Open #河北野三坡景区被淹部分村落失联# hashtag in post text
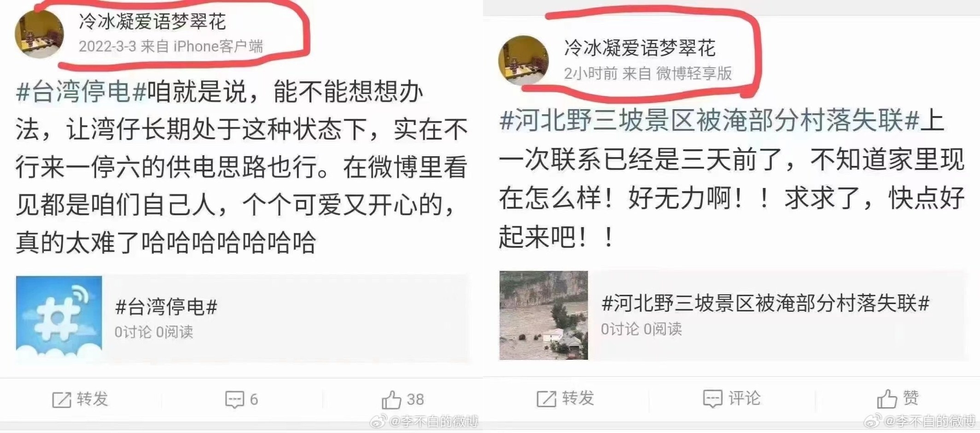980x433 pixels. coord(709,121)
